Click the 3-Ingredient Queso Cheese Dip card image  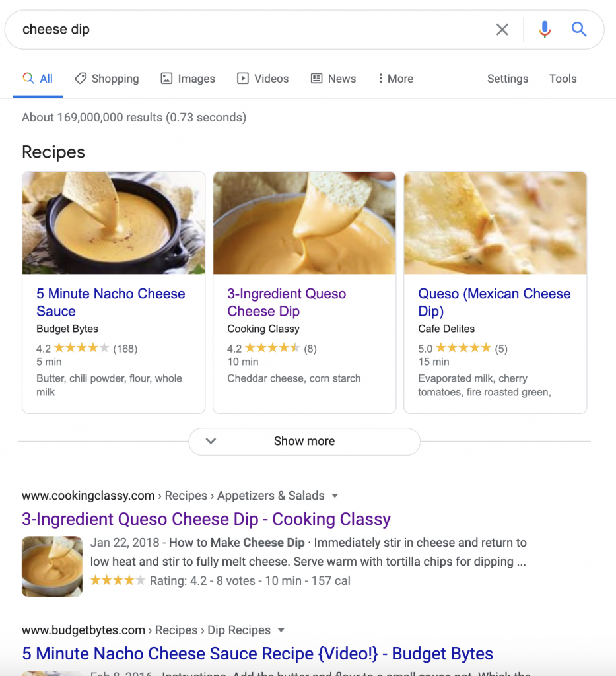tap(304, 223)
